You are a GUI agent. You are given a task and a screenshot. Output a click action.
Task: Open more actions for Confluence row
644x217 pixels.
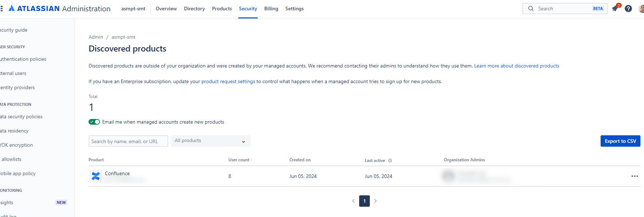(x=634, y=176)
